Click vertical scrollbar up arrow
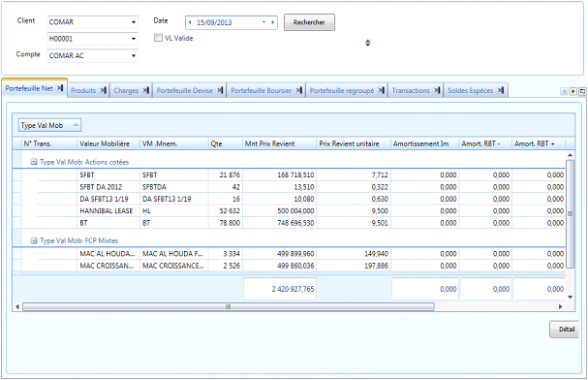 click(570, 155)
